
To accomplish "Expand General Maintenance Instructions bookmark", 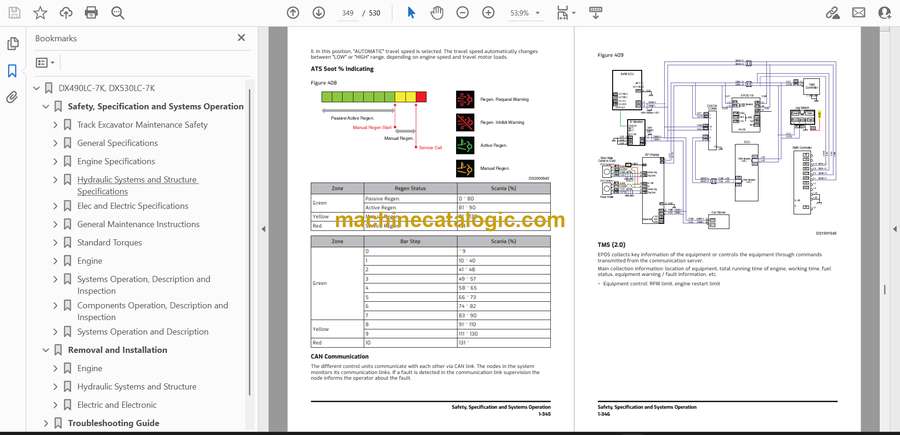I will point(56,224).
